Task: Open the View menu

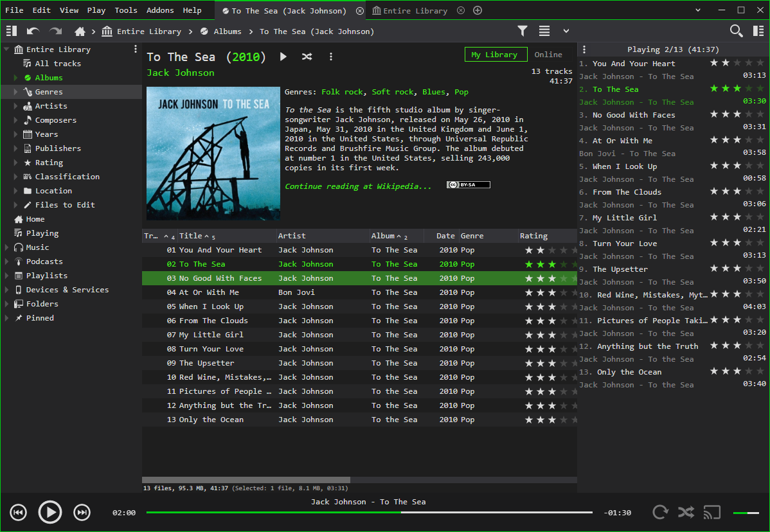Action: click(x=69, y=10)
